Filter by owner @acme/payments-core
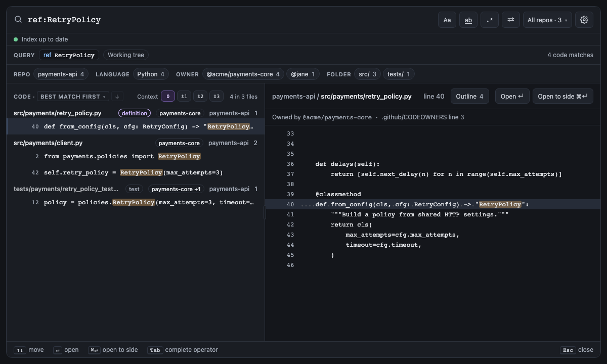This screenshot has height=364, width=607. click(x=243, y=74)
